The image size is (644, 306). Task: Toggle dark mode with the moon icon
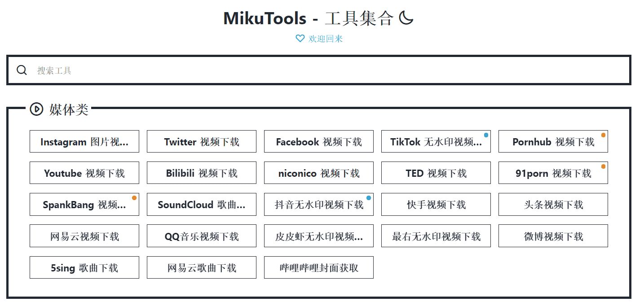[406, 18]
